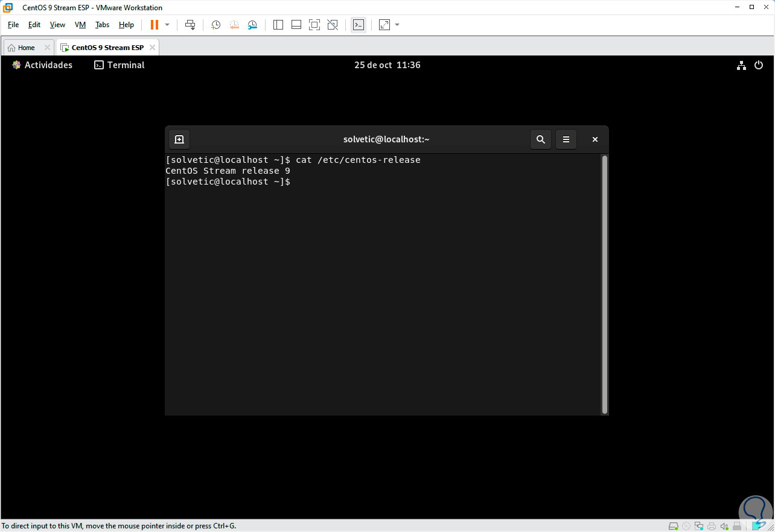Expand the stretch guest dropdown arrow

(x=397, y=25)
